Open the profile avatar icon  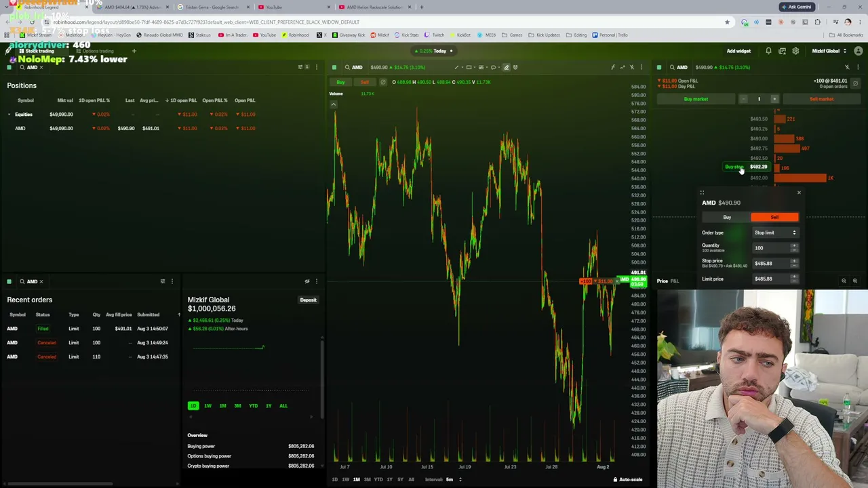pos(858,51)
